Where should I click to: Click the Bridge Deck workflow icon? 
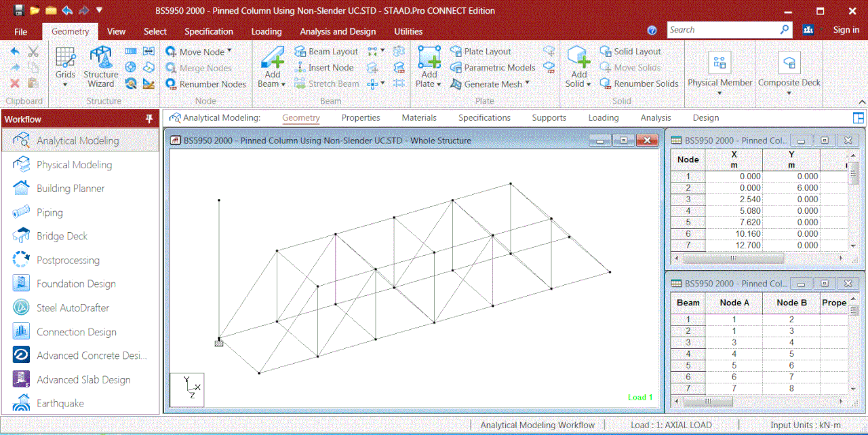[x=21, y=236]
